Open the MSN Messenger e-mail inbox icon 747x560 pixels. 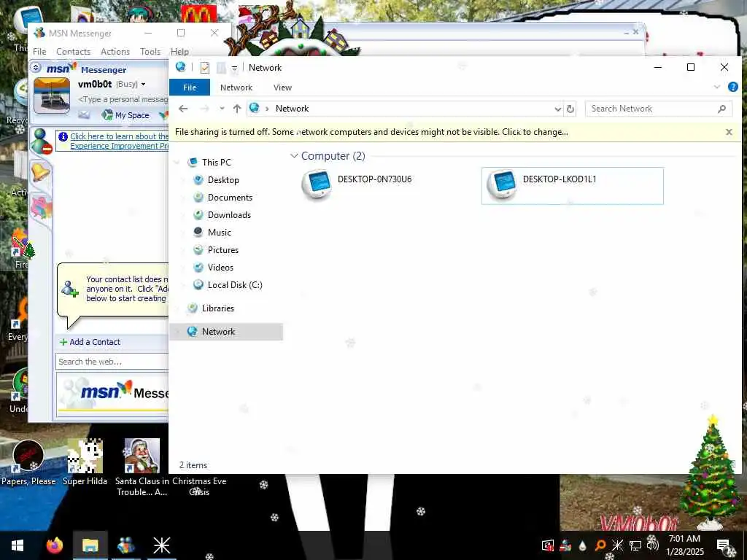[84, 114]
